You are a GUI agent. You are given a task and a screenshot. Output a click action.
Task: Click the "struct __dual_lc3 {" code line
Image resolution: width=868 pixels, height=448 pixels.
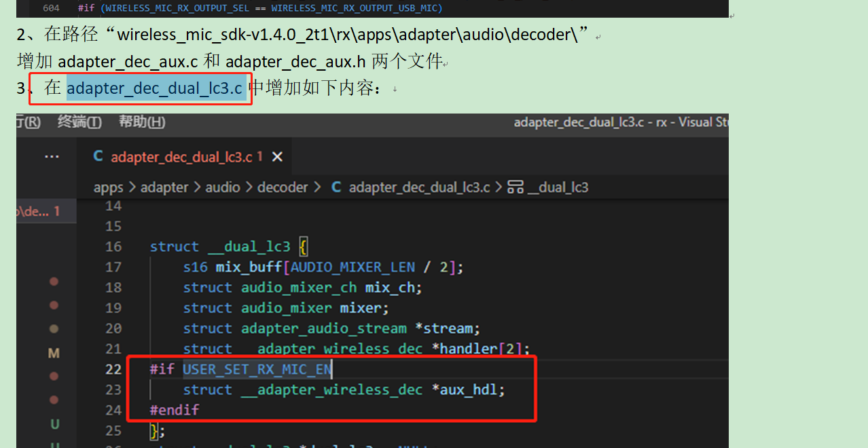click(229, 247)
